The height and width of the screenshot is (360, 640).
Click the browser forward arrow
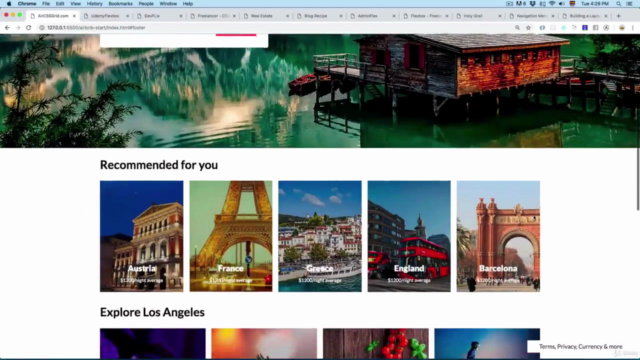18,28
